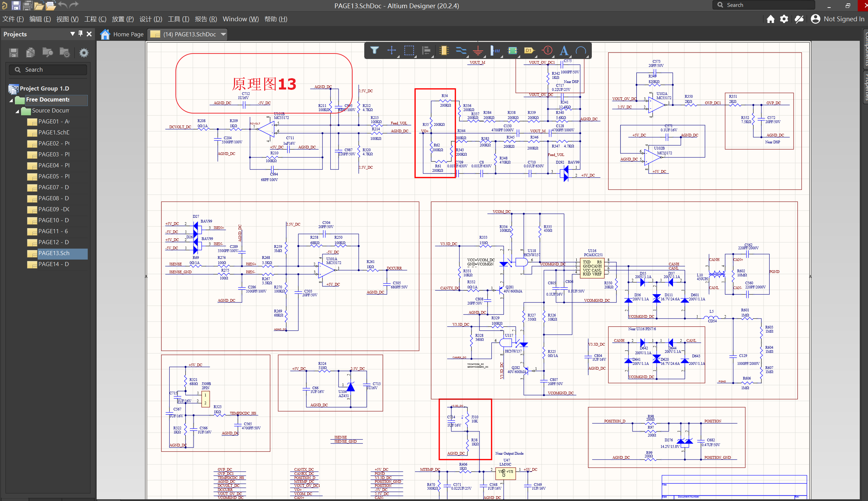Select the Place Arc tool
The height and width of the screenshot is (501, 868).
click(581, 51)
